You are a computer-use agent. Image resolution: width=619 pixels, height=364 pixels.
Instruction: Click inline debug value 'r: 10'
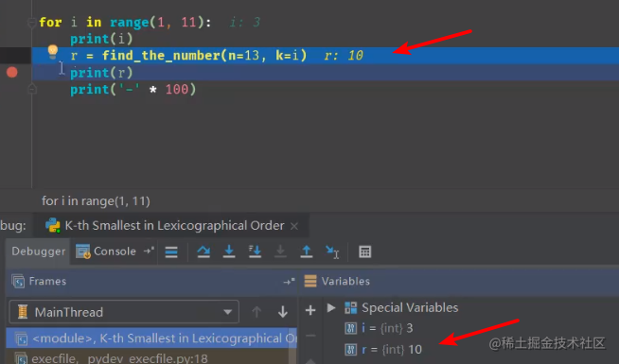click(x=344, y=56)
